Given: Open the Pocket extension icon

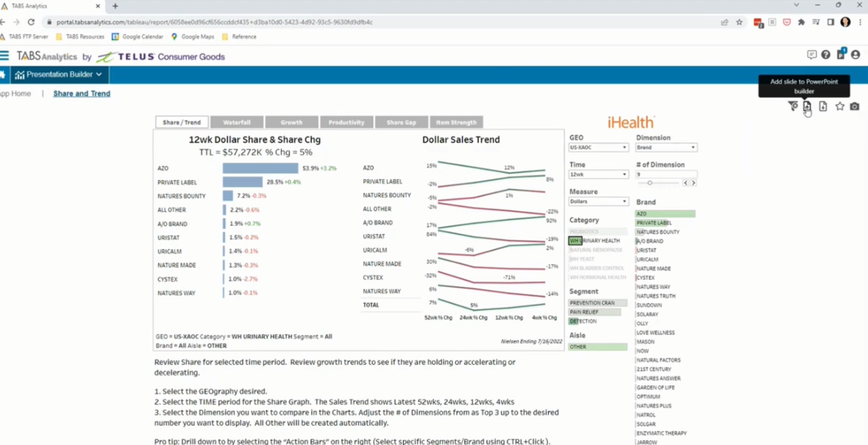Looking at the screenshot, I should pos(787,22).
